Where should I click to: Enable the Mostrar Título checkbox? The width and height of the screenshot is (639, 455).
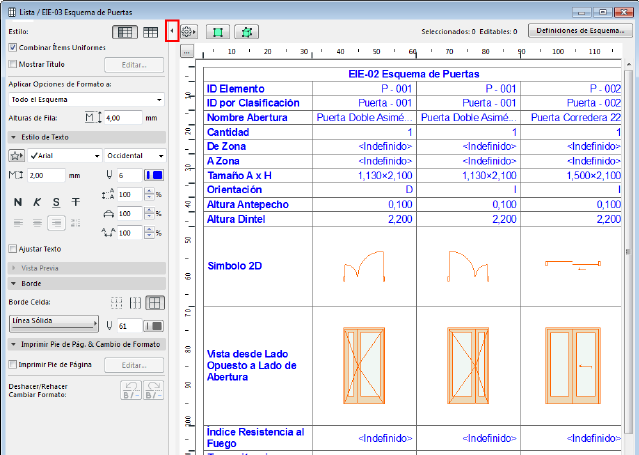tap(12, 64)
